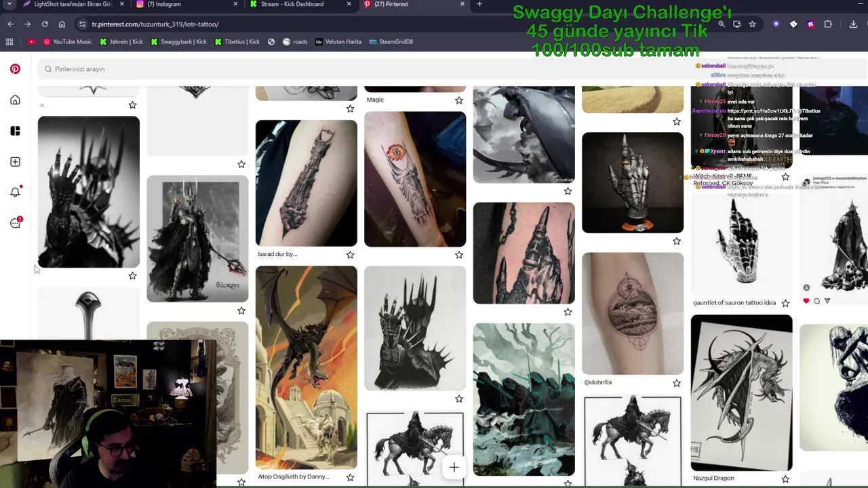Viewport: 868px width, 488px height.
Task: Toggle star under gauntlet figurine on stand
Action: point(676,241)
